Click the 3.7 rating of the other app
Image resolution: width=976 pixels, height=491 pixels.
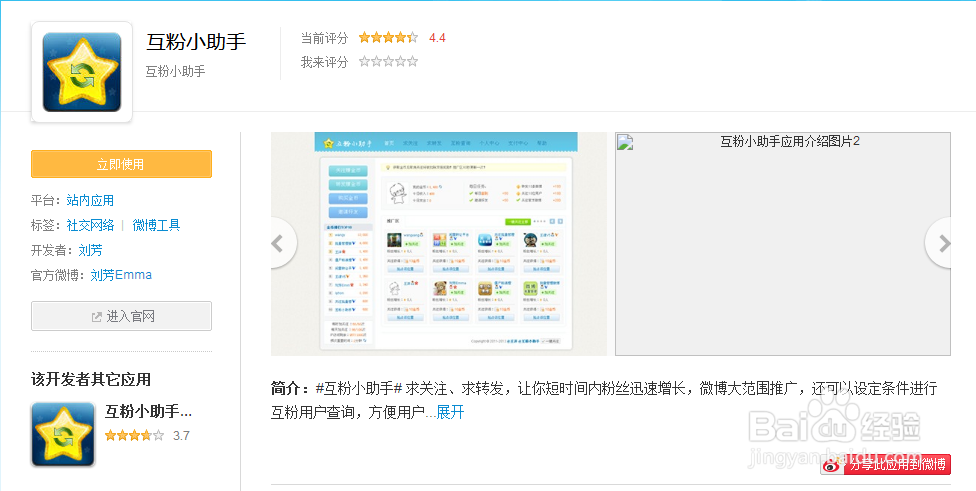181,436
